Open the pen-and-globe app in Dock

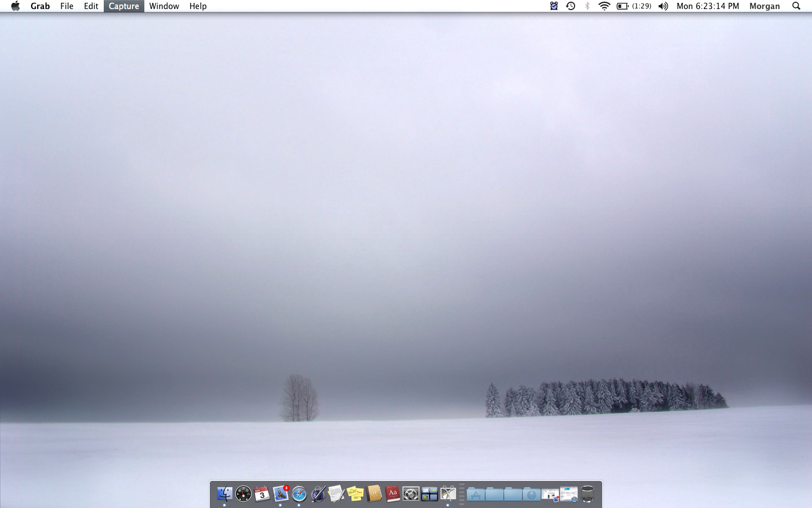[318, 494]
